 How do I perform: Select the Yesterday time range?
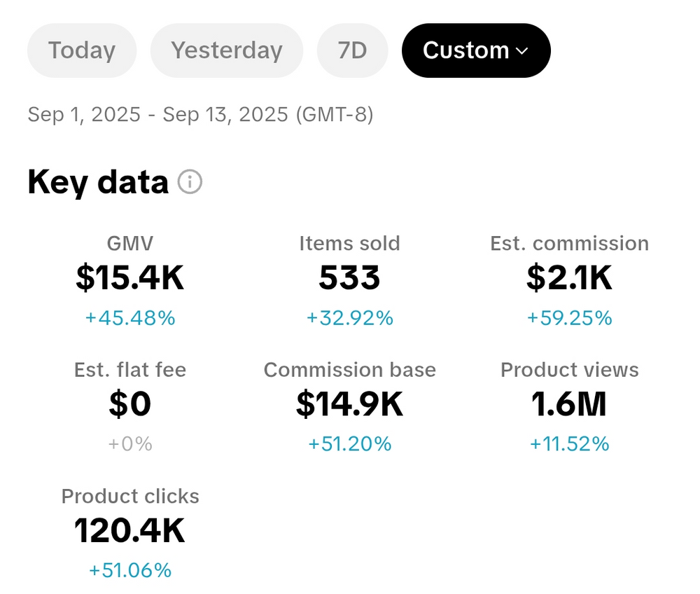tap(226, 50)
